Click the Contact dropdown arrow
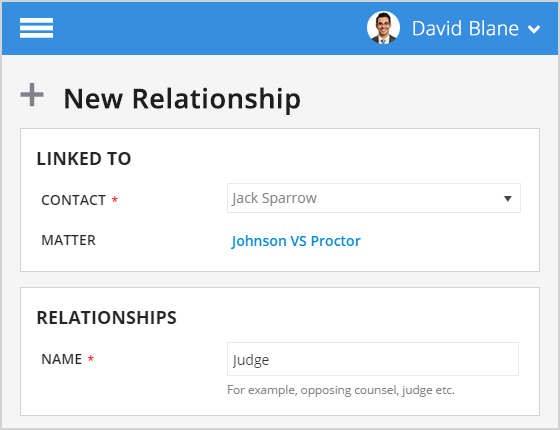The width and height of the screenshot is (560, 430). click(508, 199)
